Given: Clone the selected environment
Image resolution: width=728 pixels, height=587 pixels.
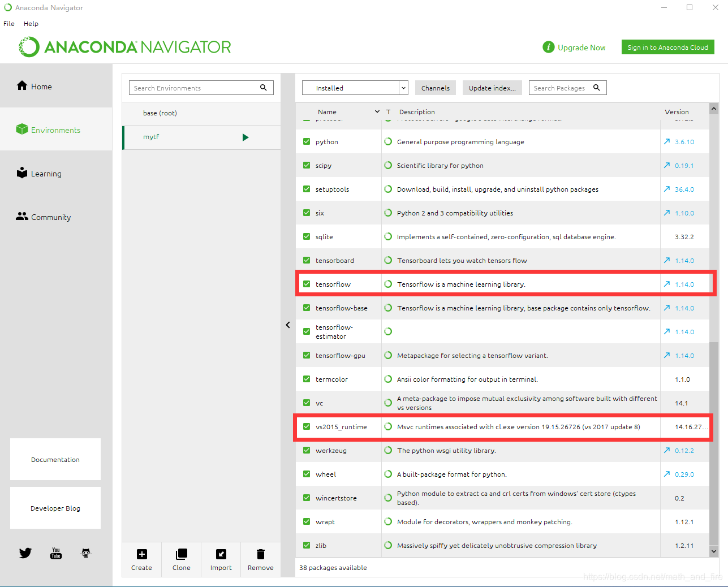Looking at the screenshot, I should [182, 560].
